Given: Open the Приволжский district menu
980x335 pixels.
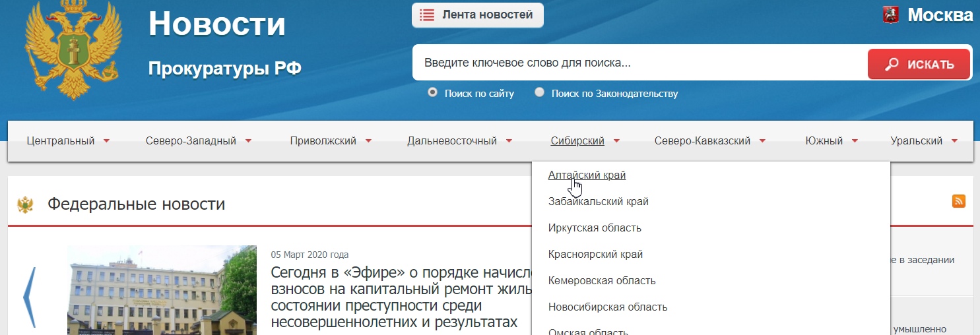Looking at the screenshot, I should [x=323, y=140].
